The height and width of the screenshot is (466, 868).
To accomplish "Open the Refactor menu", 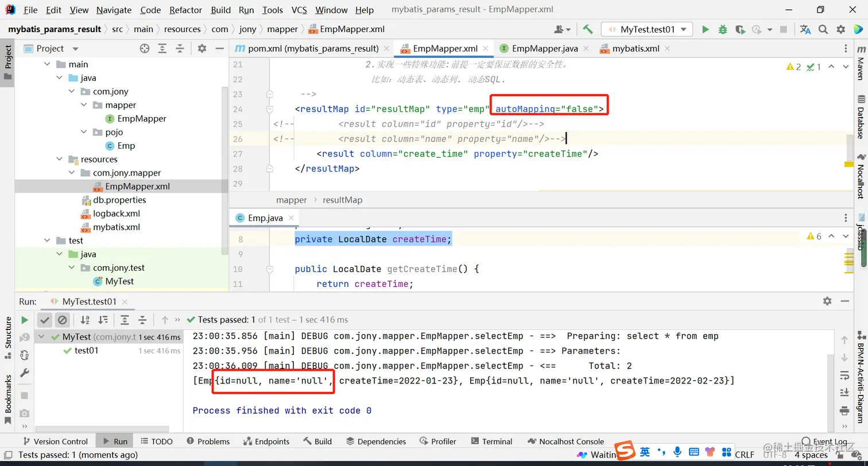I will pos(186,10).
